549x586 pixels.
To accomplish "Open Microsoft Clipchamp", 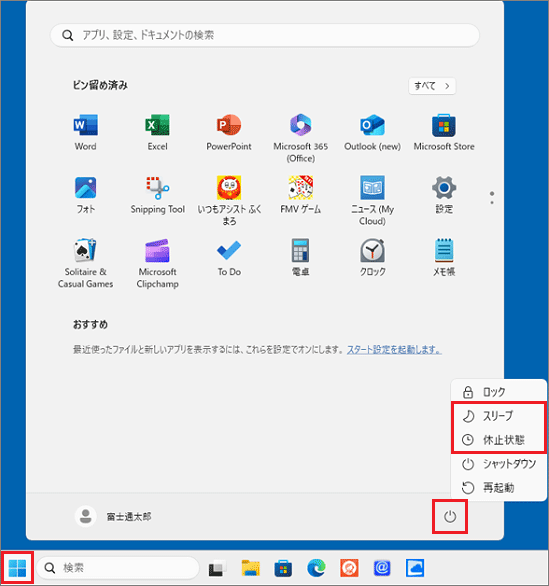I will pyautogui.click(x=157, y=263).
